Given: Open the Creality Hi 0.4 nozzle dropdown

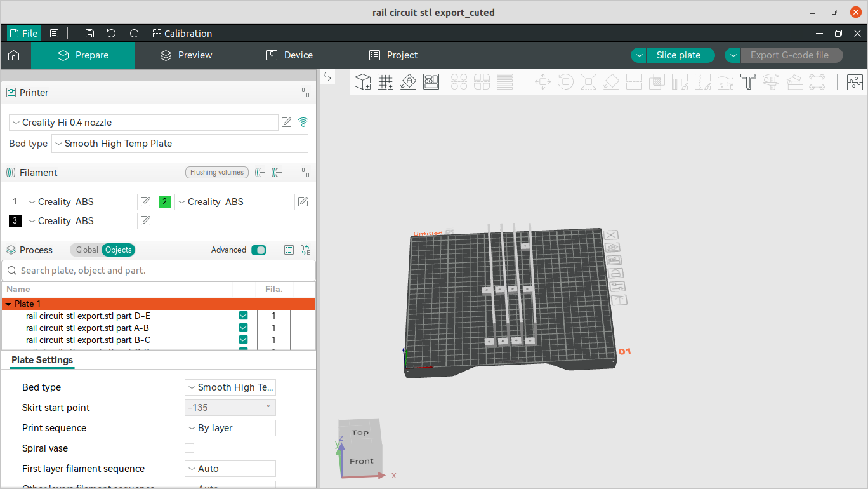Looking at the screenshot, I should (x=143, y=123).
